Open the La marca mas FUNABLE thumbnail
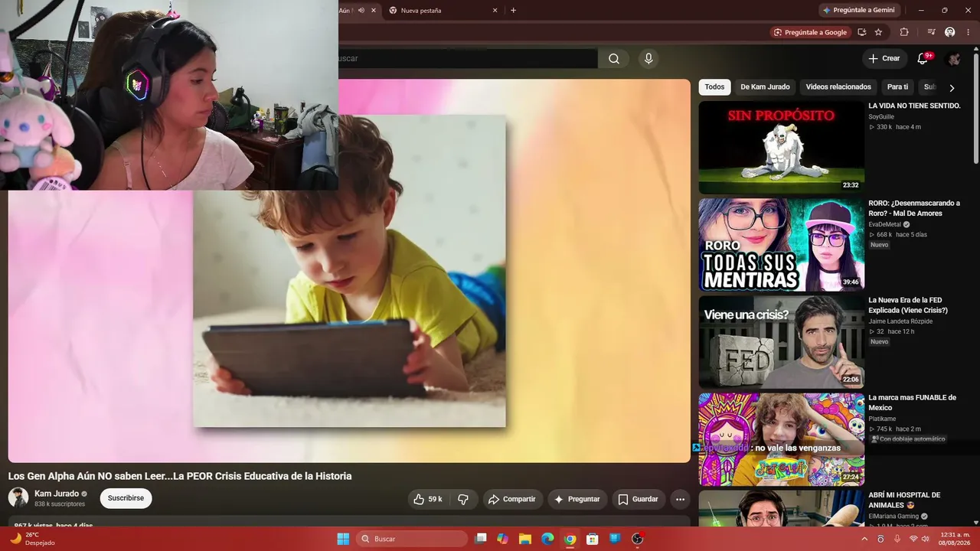The image size is (980, 551). [782, 439]
